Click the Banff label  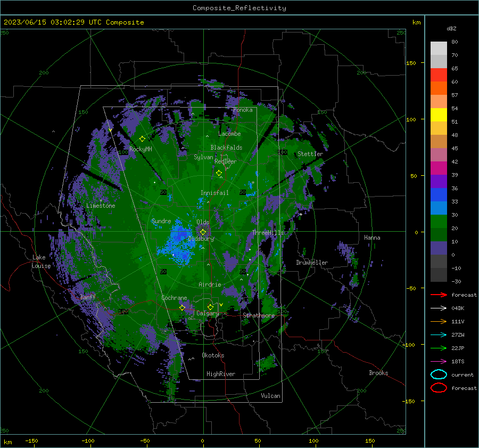click(88, 297)
